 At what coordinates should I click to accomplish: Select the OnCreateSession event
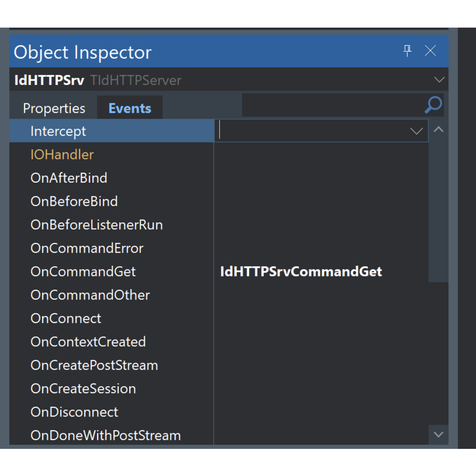(x=83, y=389)
